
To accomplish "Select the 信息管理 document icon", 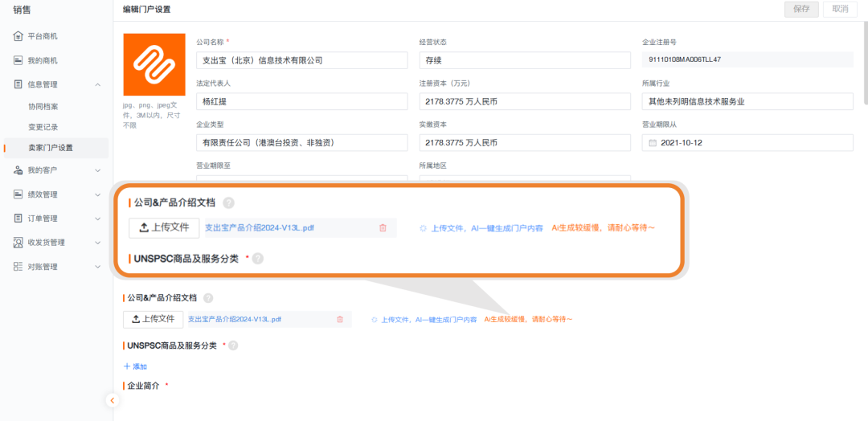I will [x=18, y=84].
